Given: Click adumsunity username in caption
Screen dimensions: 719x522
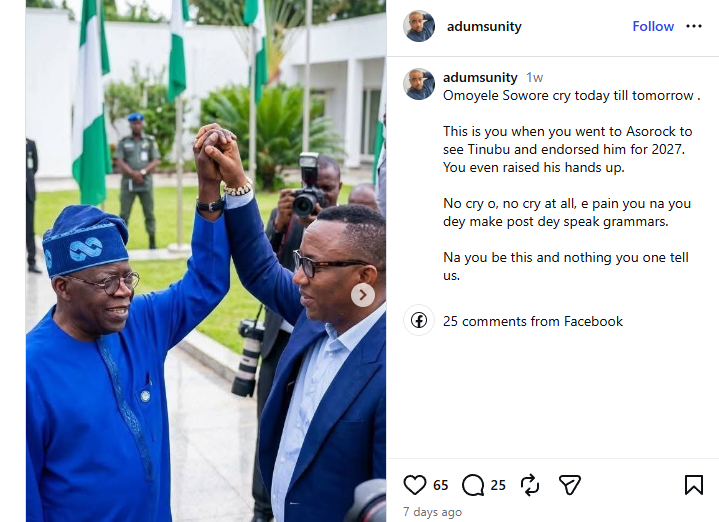Looking at the screenshot, I should click(x=480, y=77).
